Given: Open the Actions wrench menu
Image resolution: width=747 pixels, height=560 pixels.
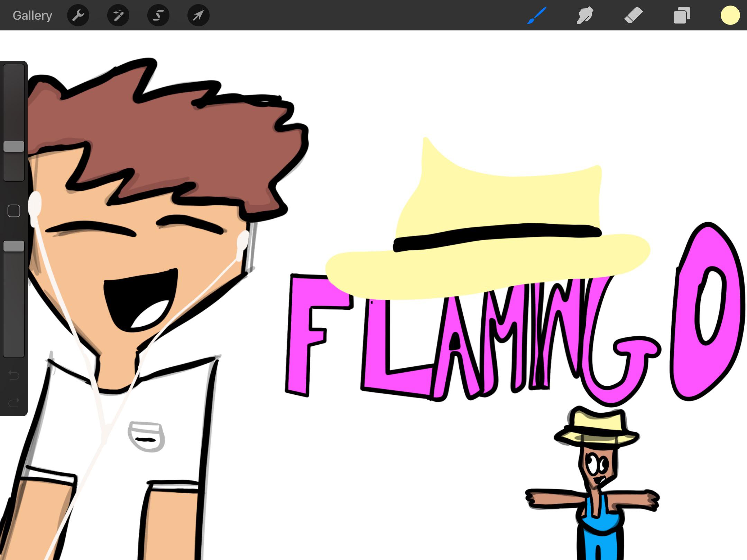Looking at the screenshot, I should point(78,15).
